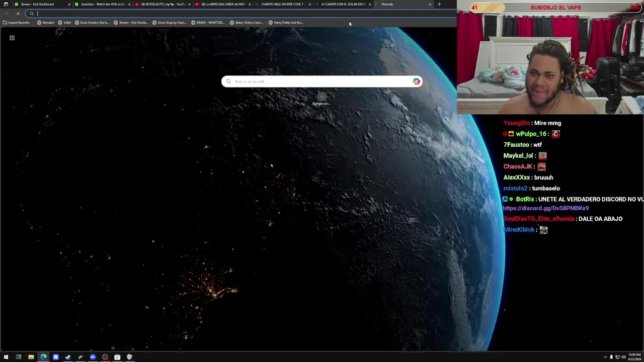Open the Import favorites bookmark
This screenshot has height=362, width=644.
click(x=16, y=23)
